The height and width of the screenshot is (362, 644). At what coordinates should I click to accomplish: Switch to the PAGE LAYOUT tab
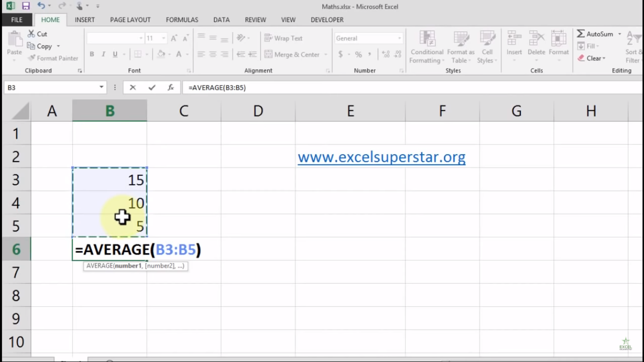click(x=130, y=20)
